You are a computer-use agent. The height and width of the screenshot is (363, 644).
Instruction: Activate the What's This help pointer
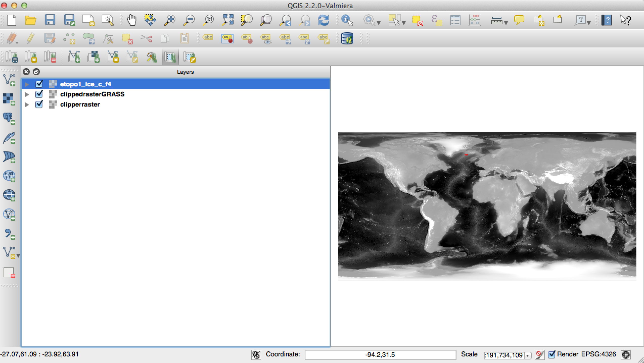click(626, 20)
